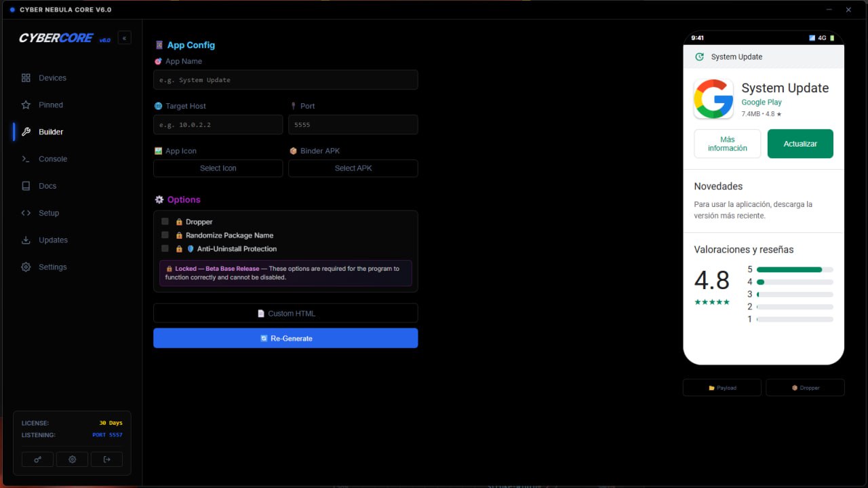This screenshot has height=488, width=868.
Task: Click the Select APK button
Action: 353,168
